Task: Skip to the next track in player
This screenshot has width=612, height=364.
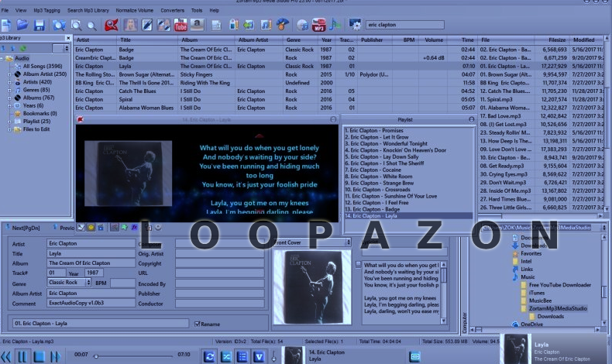Action: [x=55, y=356]
